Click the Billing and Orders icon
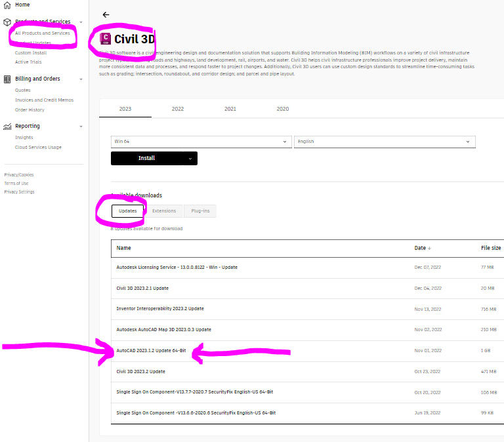The width and height of the screenshot is (504, 442). coord(7,79)
